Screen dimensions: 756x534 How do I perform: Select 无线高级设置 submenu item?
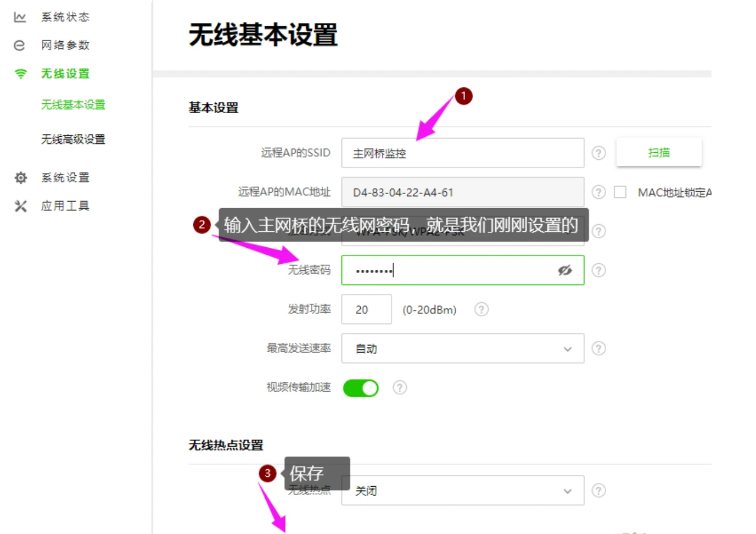point(73,140)
